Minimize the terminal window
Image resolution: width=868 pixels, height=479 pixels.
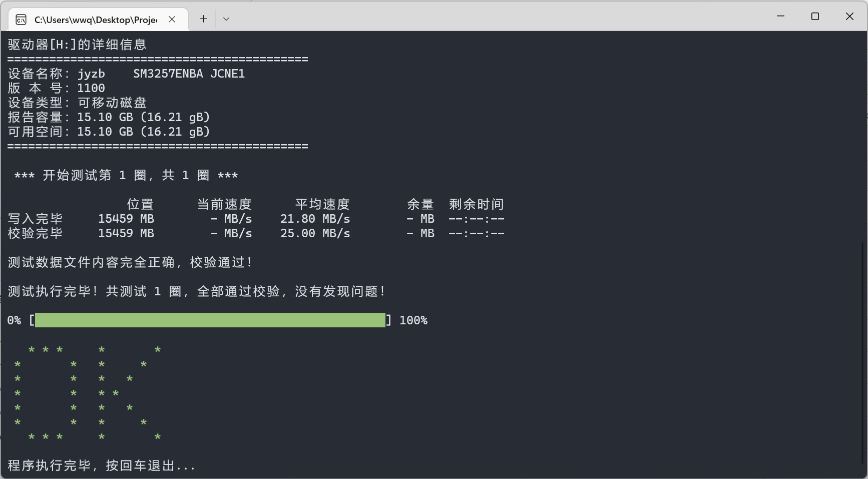click(x=780, y=17)
